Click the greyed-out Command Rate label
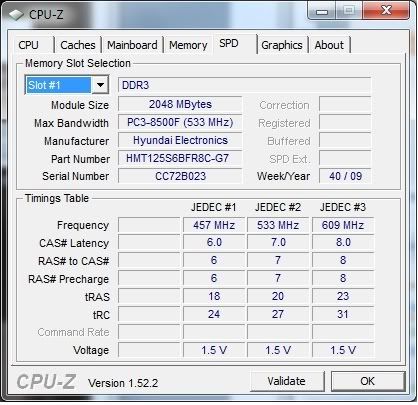The image size is (418, 405). click(x=73, y=332)
